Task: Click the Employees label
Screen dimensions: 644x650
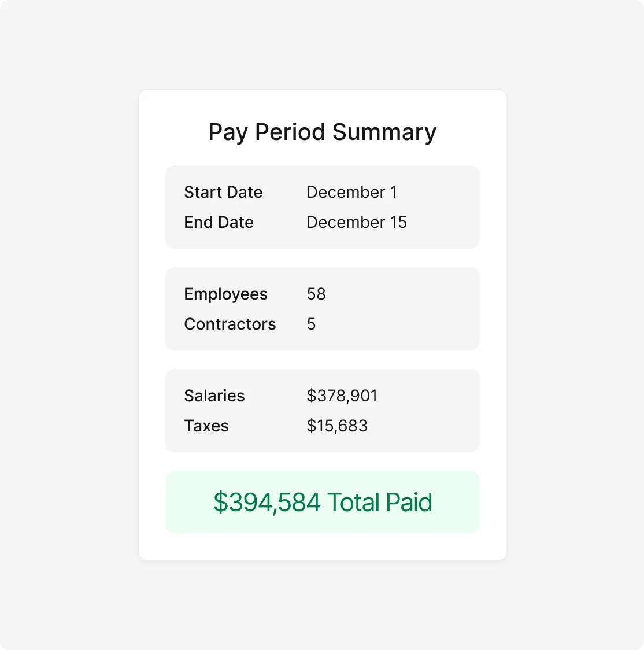Action: [225, 294]
